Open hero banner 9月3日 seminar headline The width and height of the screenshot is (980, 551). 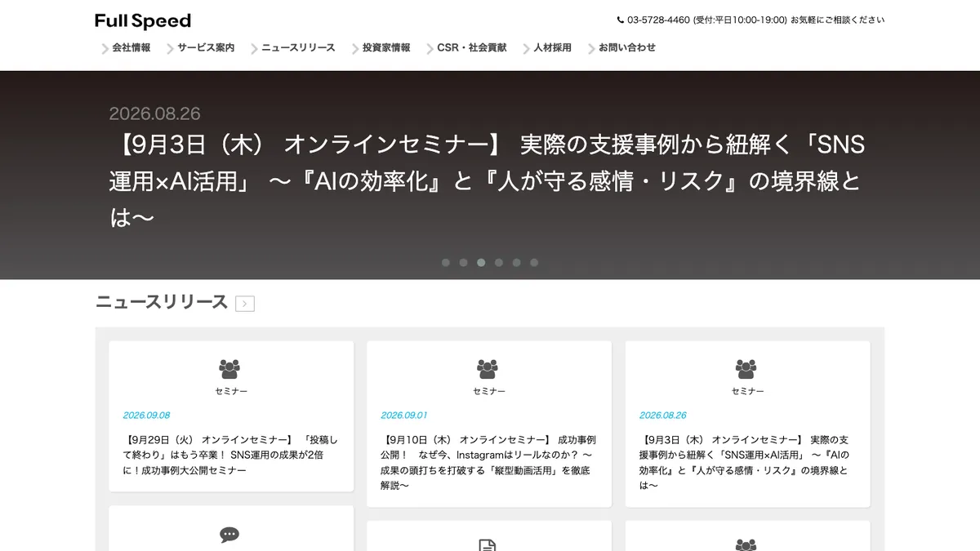coord(488,181)
